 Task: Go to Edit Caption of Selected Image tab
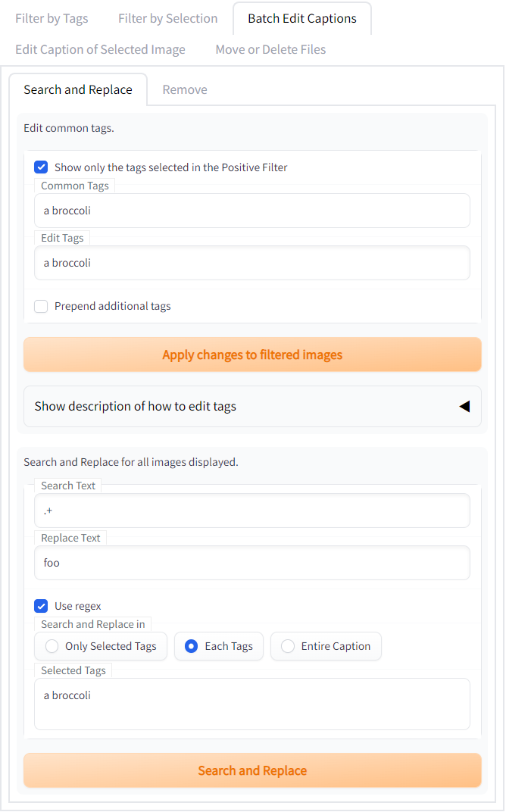tap(100, 49)
